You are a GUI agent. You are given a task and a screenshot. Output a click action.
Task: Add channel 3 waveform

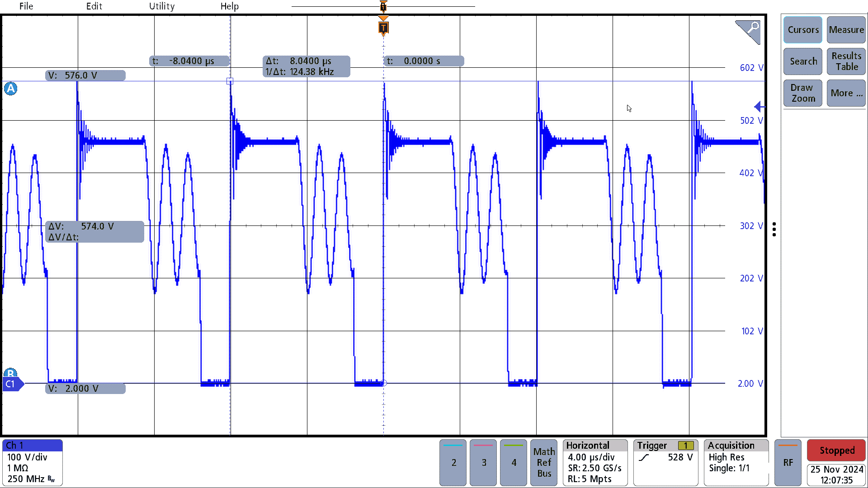point(483,463)
